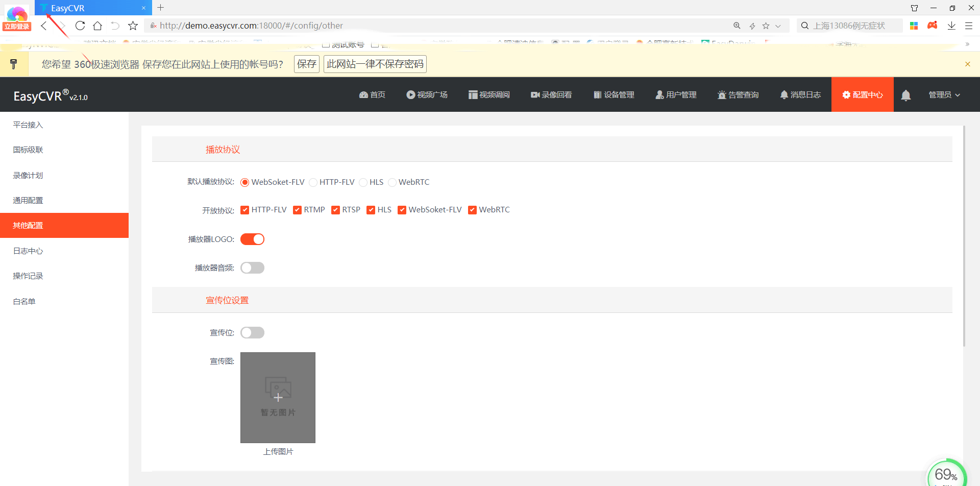
Task: Click 保存 to save the password
Action: click(307, 64)
